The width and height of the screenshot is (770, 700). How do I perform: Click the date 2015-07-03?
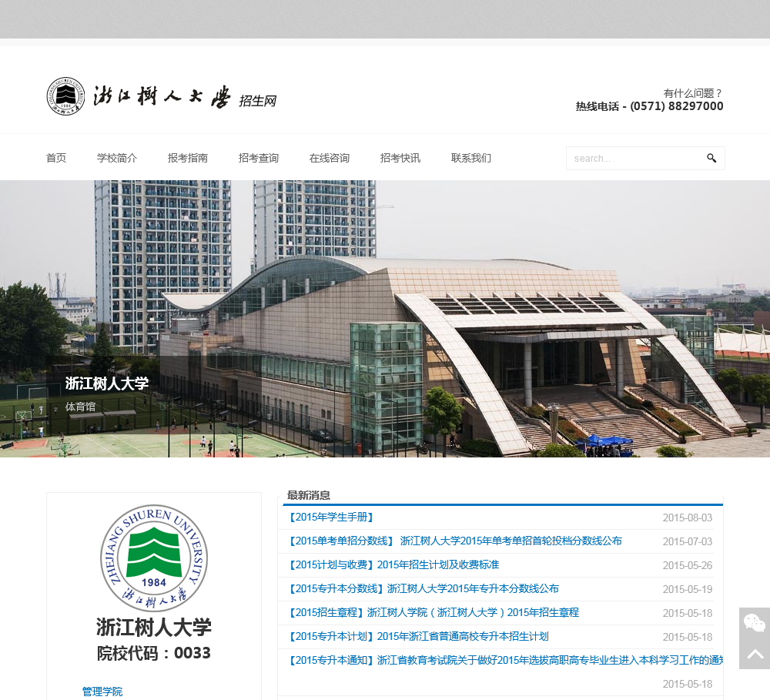coord(688,542)
